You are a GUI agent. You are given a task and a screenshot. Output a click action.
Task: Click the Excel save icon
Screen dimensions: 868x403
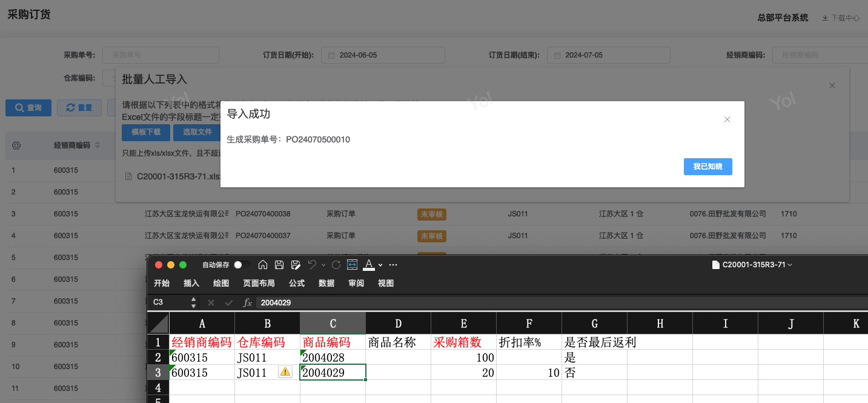pyautogui.click(x=279, y=265)
